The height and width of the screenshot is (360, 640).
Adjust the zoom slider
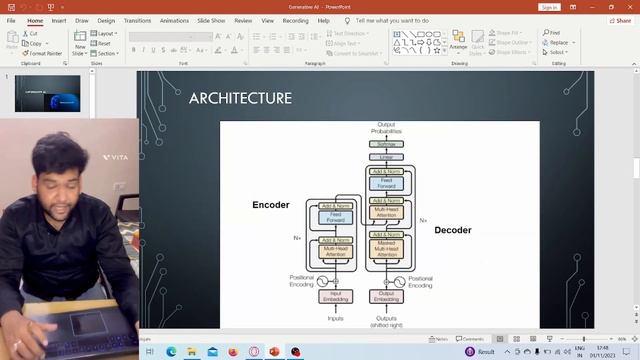point(584,339)
